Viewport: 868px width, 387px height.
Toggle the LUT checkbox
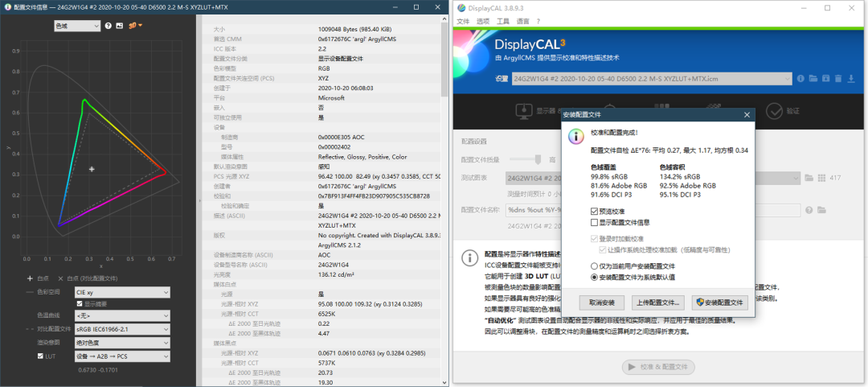tap(40, 356)
